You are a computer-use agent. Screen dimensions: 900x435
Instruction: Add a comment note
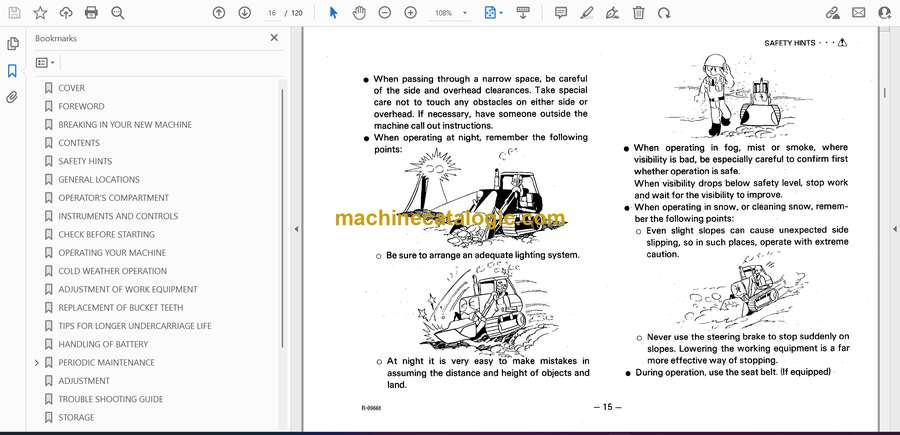tap(561, 13)
